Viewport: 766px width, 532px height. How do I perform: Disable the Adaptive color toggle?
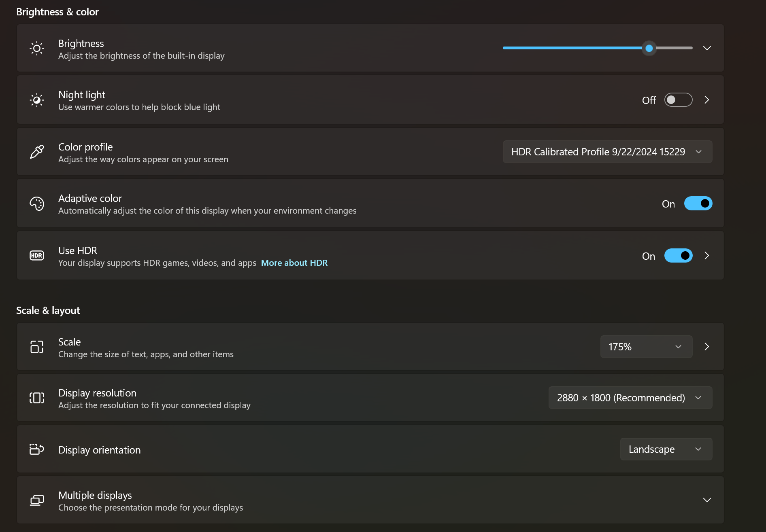click(x=698, y=203)
